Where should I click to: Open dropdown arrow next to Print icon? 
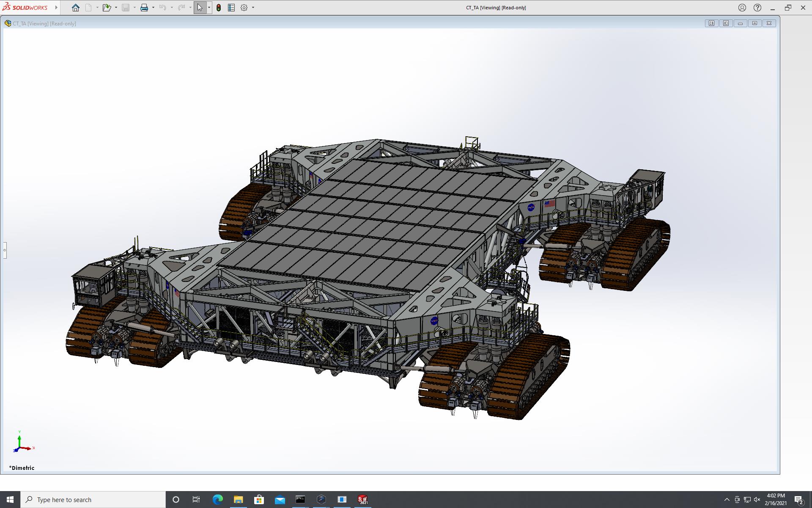point(153,8)
